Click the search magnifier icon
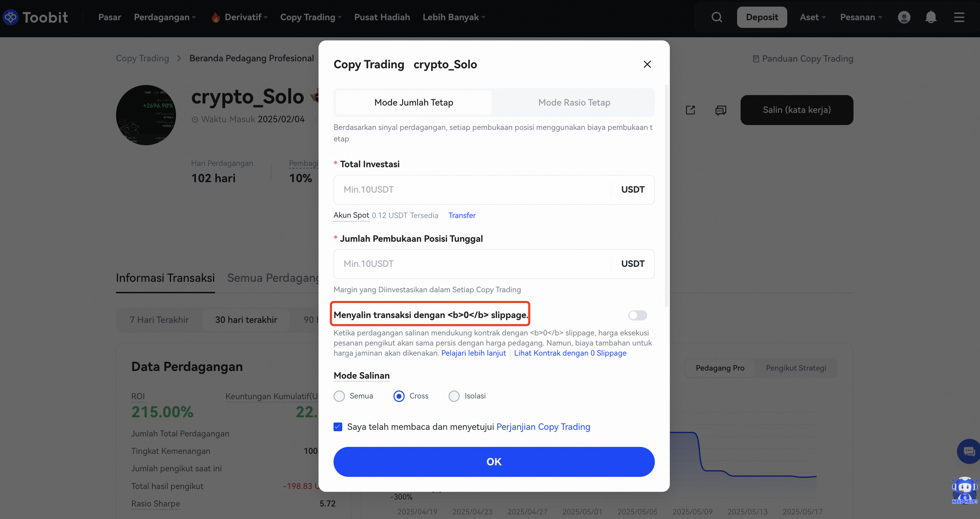 coord(717,17)
